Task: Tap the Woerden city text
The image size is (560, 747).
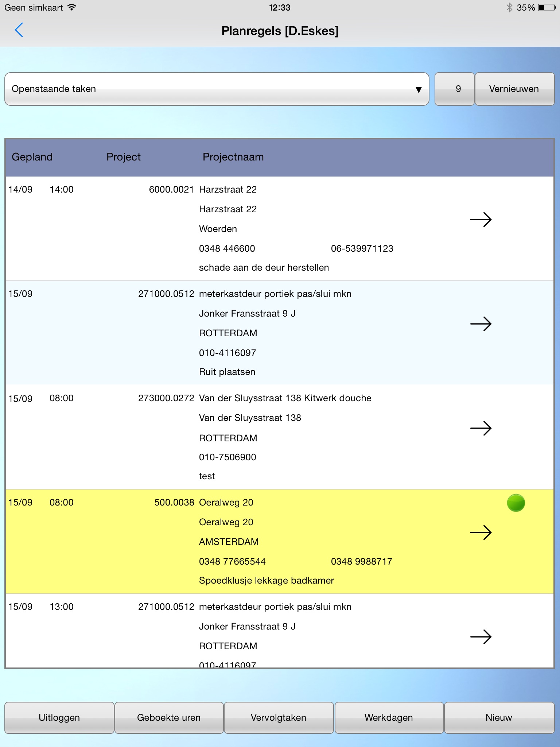Action: (218, 229)
